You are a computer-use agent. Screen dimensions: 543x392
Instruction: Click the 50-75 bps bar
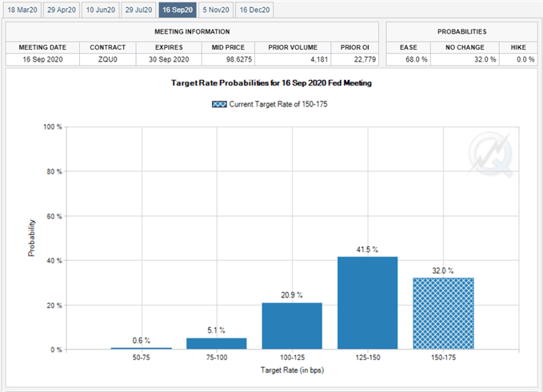pyautogui.click(x=142, y=348)
